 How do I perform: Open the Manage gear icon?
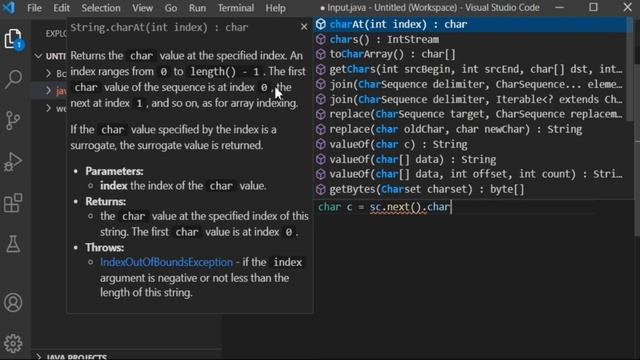(13, 343)
